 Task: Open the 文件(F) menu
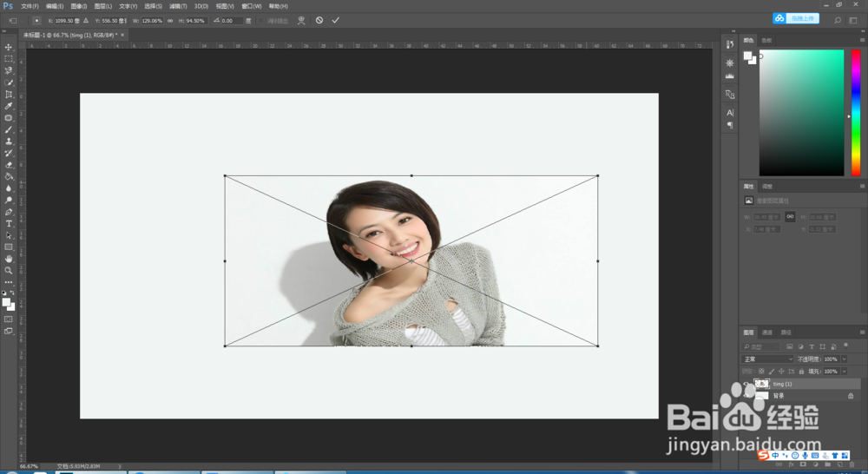pyautogui.click(x=30, y=6)
